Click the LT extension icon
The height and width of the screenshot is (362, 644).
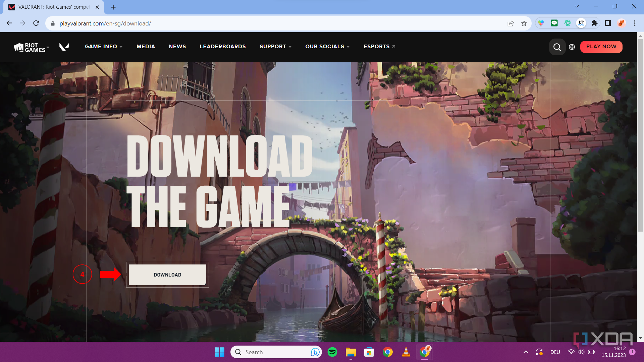click(581, 23)
